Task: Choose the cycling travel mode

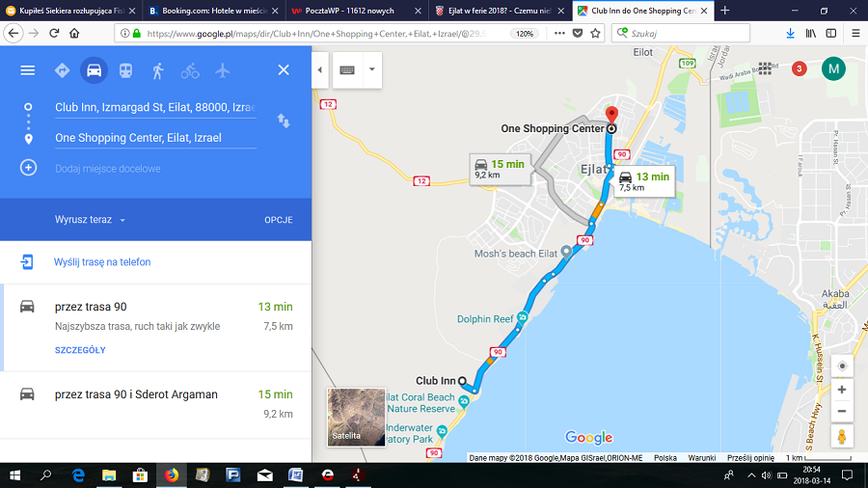Action: tap(190, 70)
